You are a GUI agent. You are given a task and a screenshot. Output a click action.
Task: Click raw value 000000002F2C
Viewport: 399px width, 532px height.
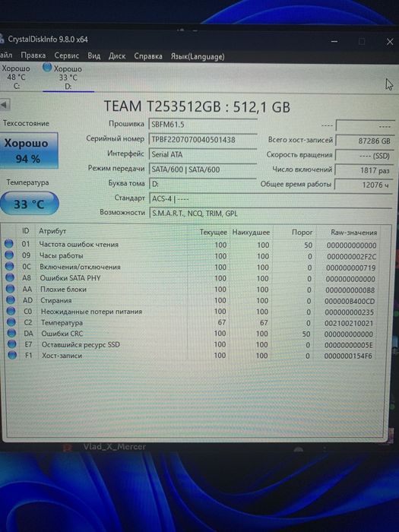tap(351, 257)
